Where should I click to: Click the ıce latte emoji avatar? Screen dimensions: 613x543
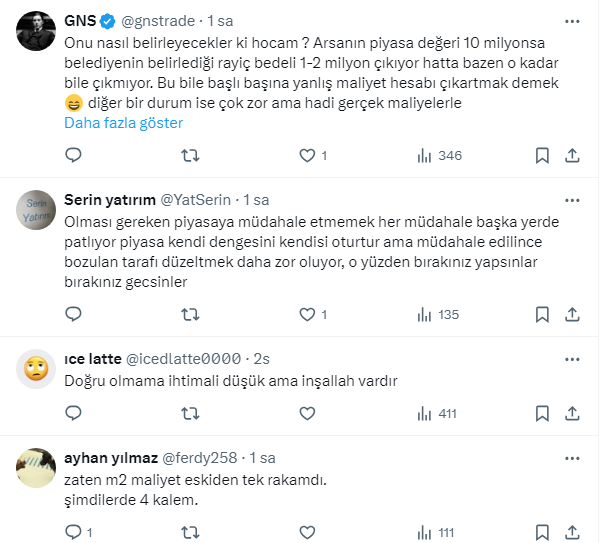[x=36, y=371]
